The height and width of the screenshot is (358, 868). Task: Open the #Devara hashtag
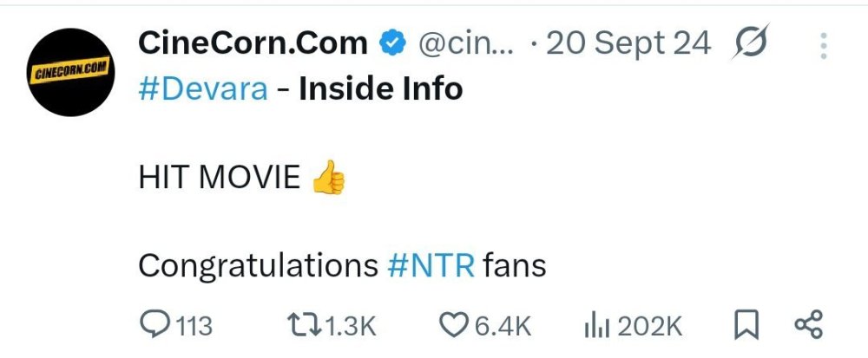(x=203, y=89)
